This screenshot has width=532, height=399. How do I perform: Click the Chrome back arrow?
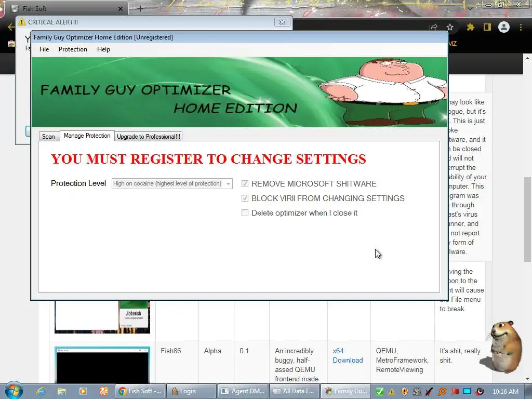11,27
